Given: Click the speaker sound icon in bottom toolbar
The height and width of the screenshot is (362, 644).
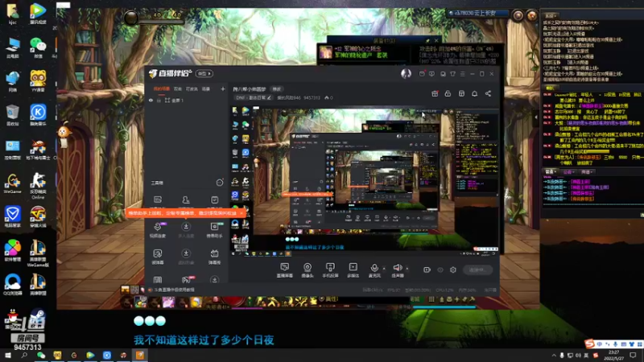Looking at the screenshot, I should (x=397, y=269).
